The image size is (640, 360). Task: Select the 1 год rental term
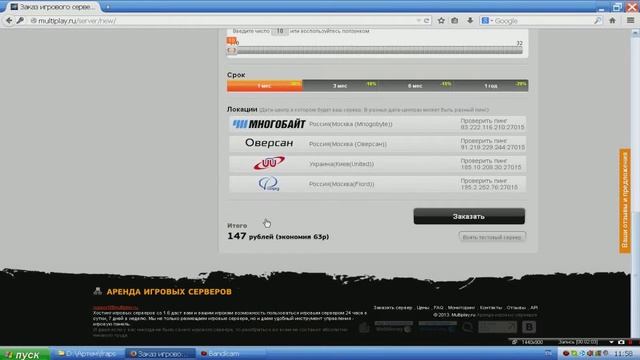(491, 86)
